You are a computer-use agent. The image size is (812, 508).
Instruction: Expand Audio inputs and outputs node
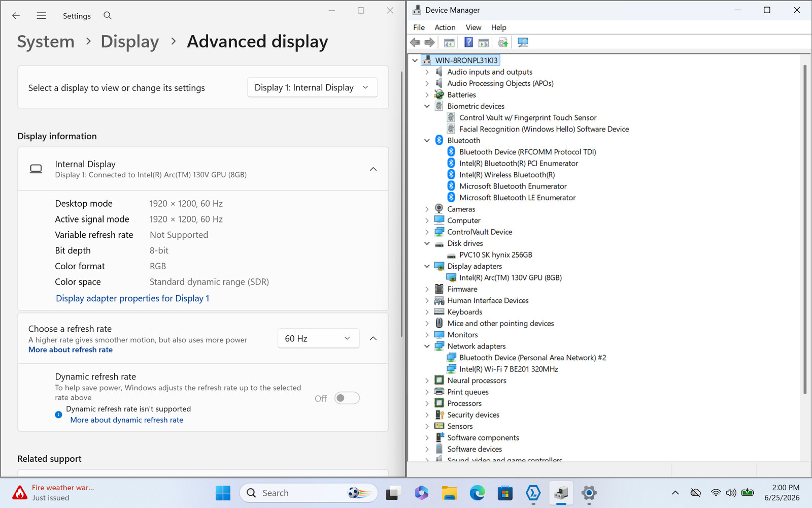(x=427, y=72)
